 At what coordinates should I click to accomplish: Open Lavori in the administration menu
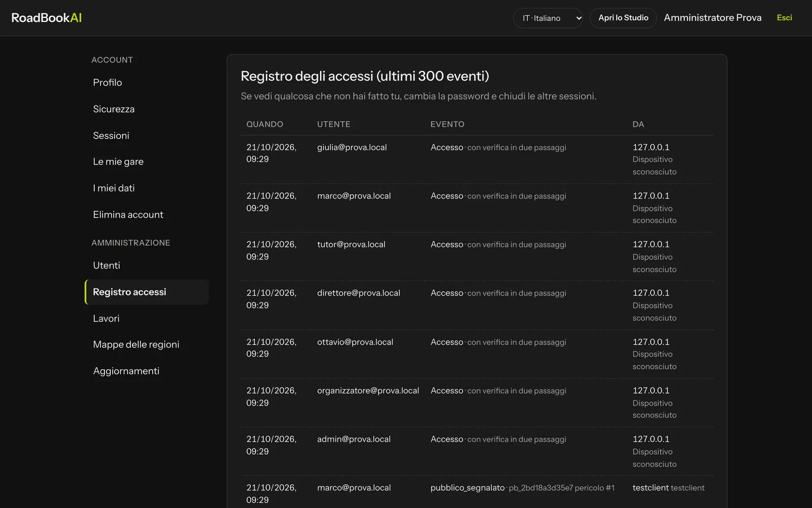[147, 319]
